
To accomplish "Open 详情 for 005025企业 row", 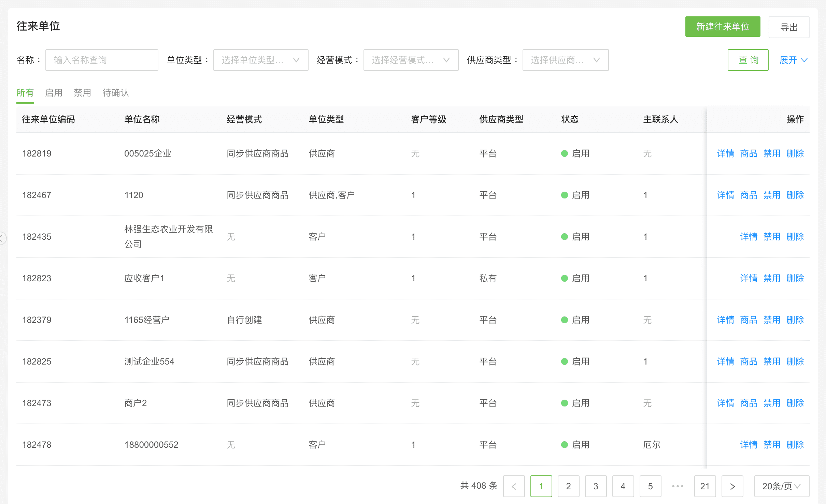I will coord(725,153).
